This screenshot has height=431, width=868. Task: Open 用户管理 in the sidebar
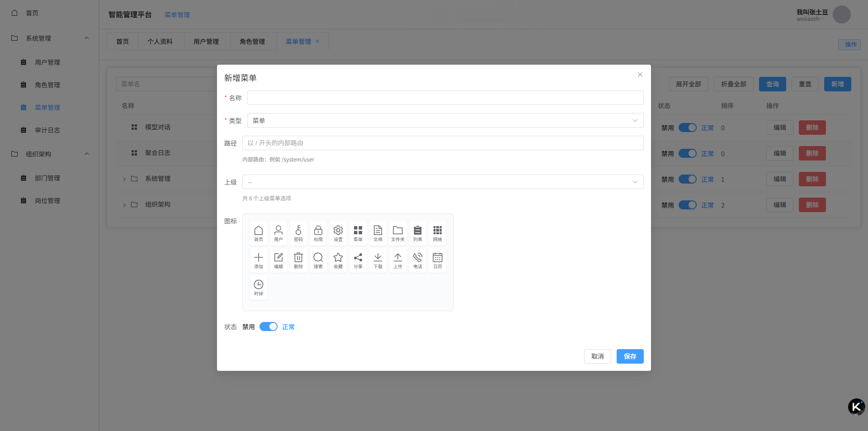click(x=49, y=62)
